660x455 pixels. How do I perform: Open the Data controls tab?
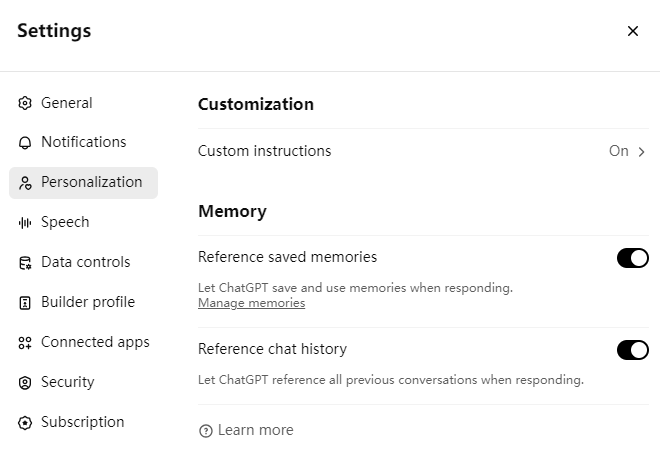85,262
